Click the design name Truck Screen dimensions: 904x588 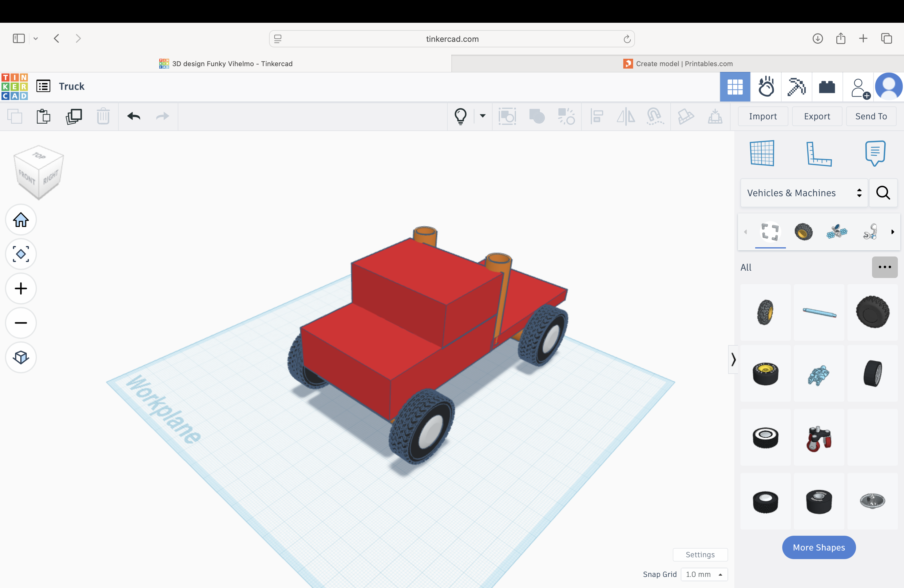pyautogui.click(x=71, y=86)
